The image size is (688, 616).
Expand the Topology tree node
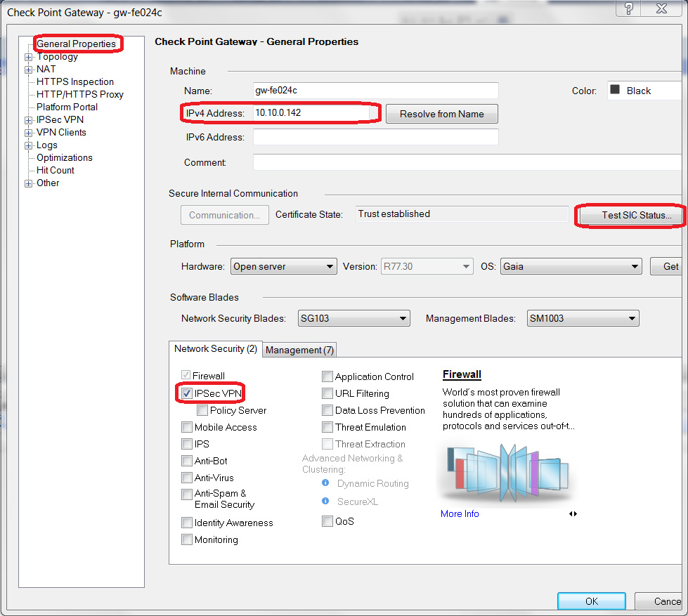coord(28,57)
